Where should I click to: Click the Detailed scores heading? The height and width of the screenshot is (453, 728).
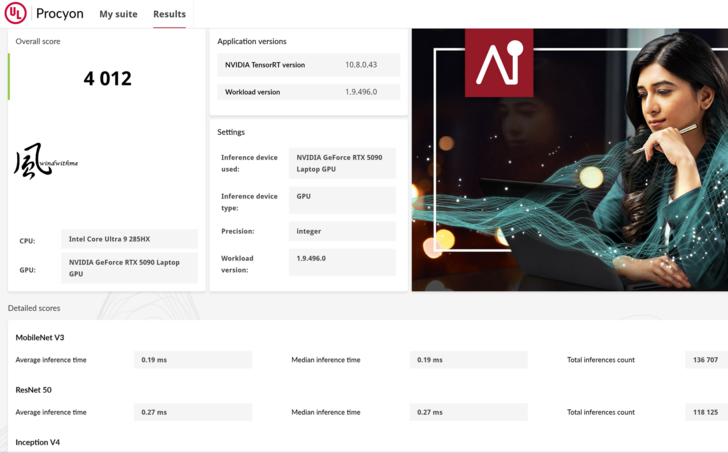(x=34, y=308)
